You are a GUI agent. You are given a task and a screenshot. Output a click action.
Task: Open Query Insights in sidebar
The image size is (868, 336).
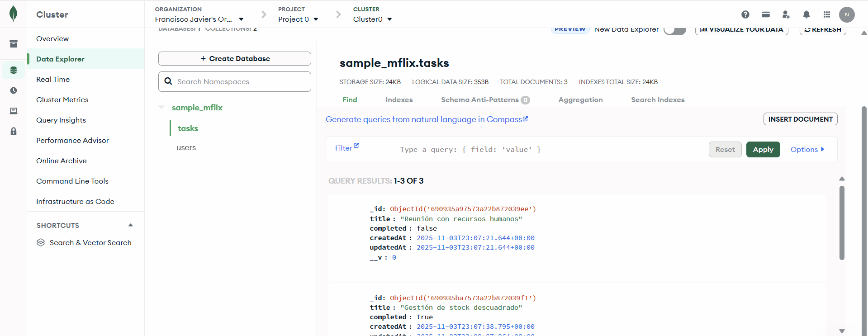click(x=86, y=120)
